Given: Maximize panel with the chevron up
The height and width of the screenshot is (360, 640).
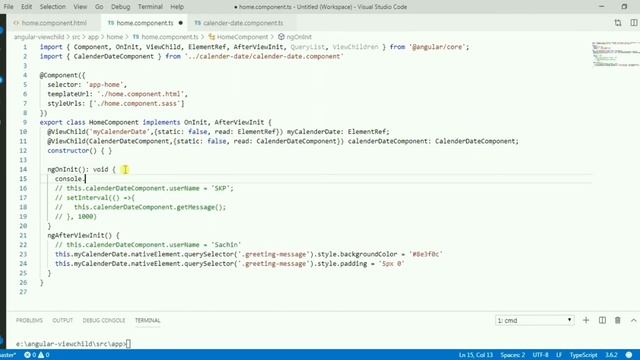Looking at the screenshot, I should [633, 320].
